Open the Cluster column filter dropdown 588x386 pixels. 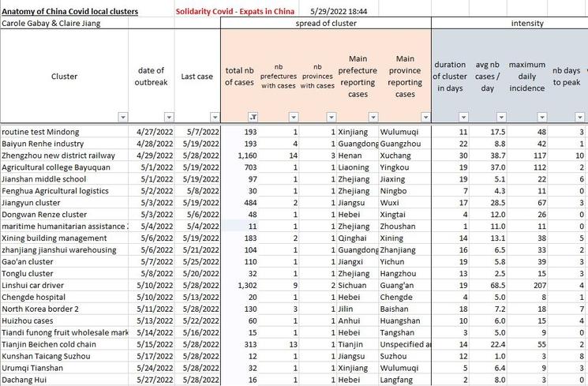[122, 117]
